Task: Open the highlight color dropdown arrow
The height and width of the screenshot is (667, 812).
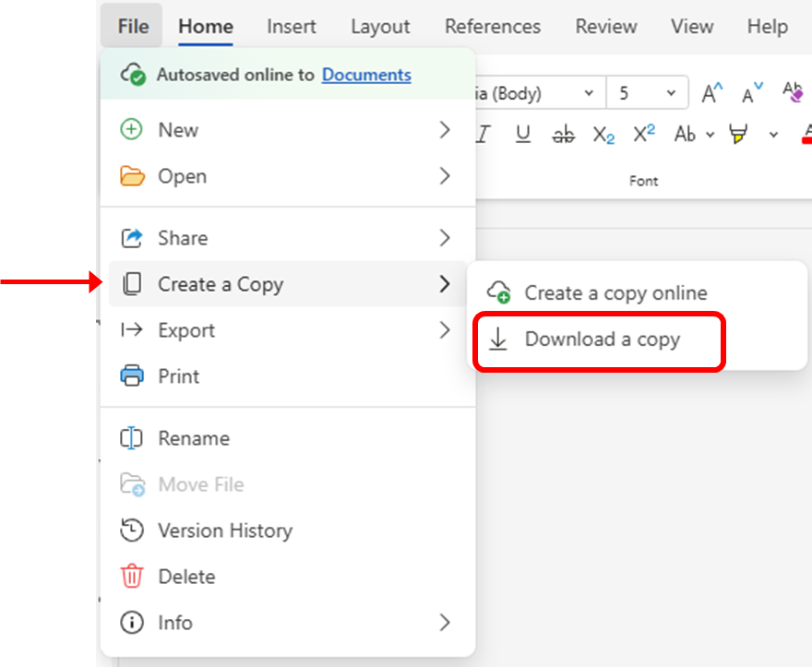Action: [x=773, y=136]
